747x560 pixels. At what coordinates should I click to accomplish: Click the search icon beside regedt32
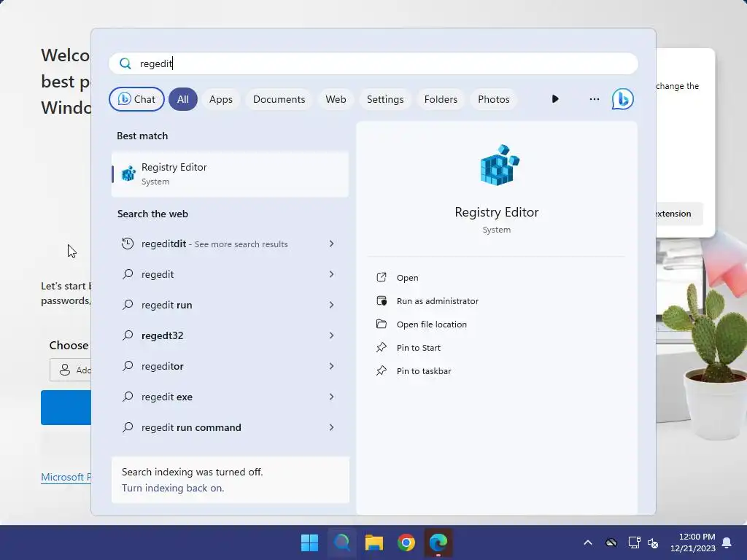[x=128, y=335]
